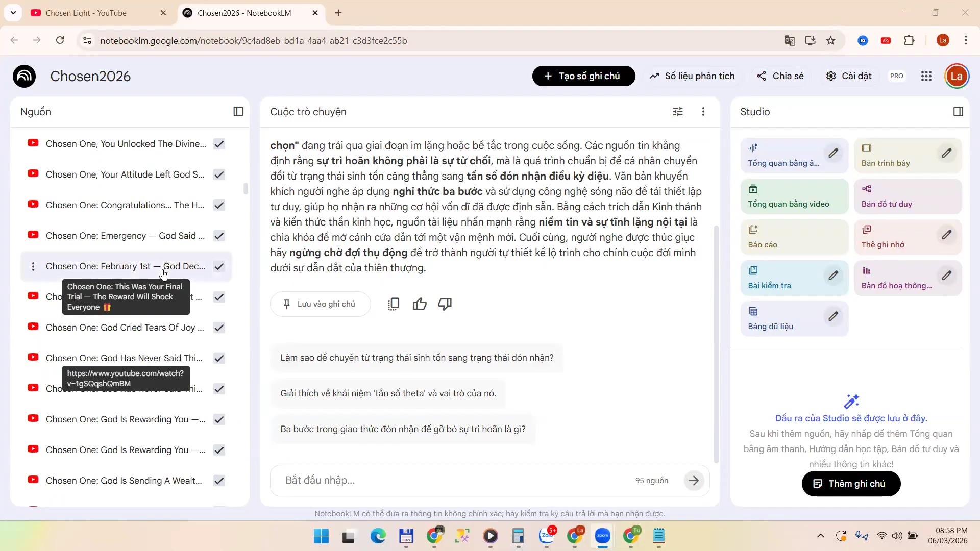Image resolution: width=980 pixels, height=551 pixels.
Task: Uncheck 'February 1st — God Dec' source
Action: click(x=219, y=266)
